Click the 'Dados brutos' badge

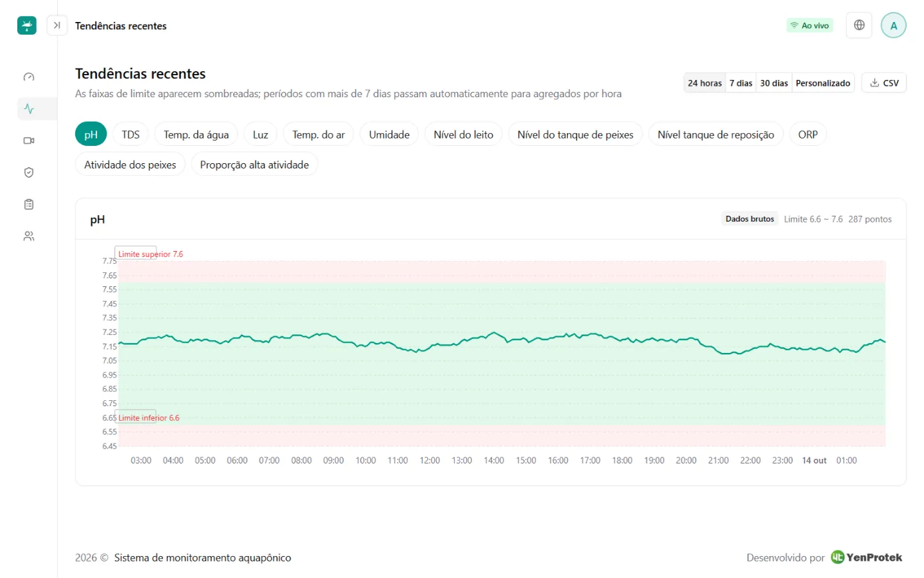[x=750, y=219]
